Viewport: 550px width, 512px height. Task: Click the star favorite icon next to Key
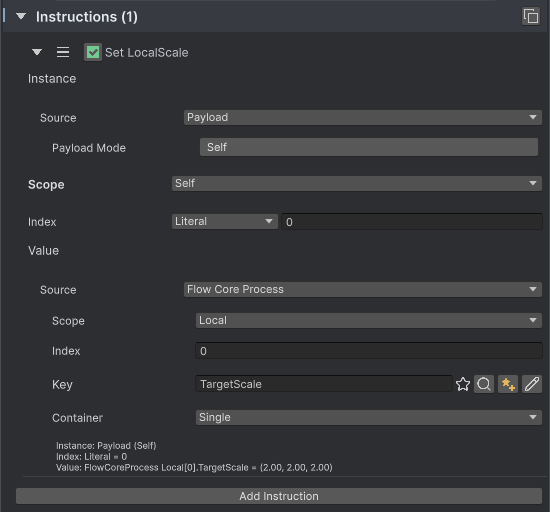tap(463, 384)
